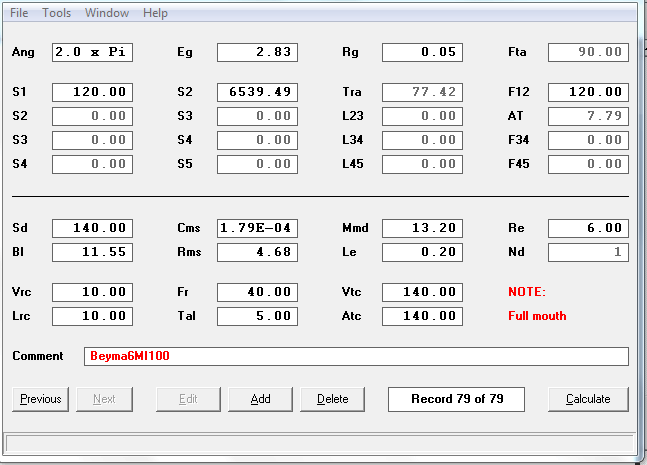The width and height of the screenshot is (647, 465).
Task: Click the S3 field in the L23 row
Action: point(257,116)
